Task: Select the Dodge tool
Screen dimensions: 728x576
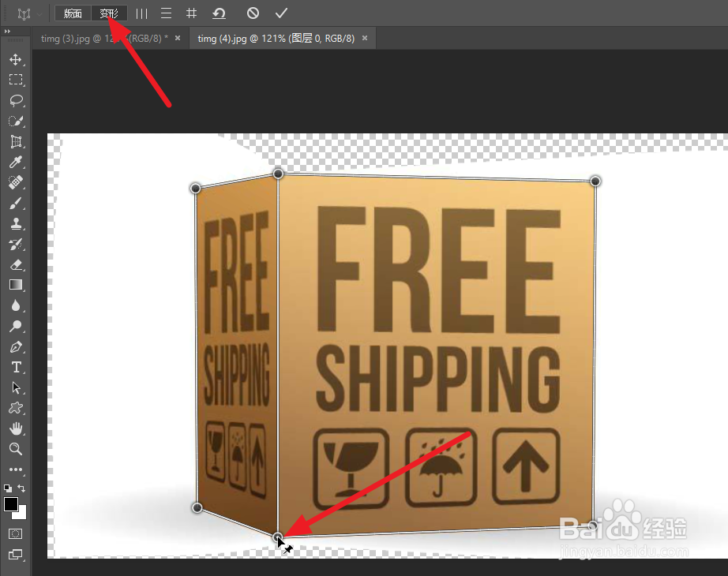Action: [x=16, y=326]
